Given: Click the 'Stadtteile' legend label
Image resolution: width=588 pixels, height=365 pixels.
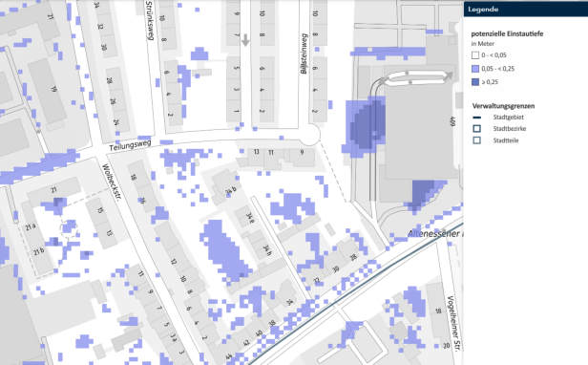Looking at the screenshot, I should 506,140.
